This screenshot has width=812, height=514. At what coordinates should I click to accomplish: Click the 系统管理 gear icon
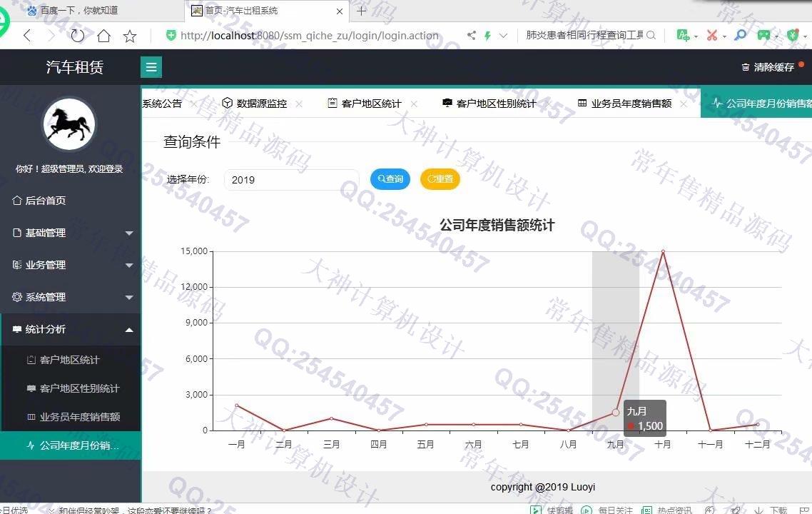click(16, 297)
